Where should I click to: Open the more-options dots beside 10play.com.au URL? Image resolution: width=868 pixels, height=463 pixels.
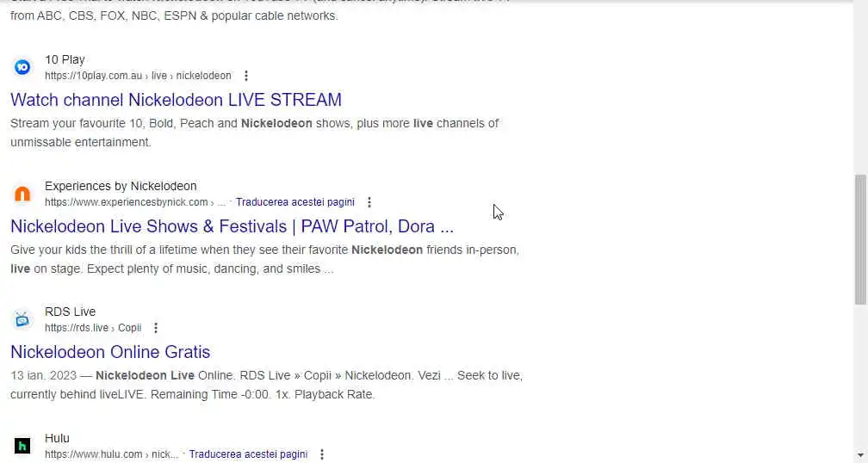pyautogui.click(x=245, y=76)
